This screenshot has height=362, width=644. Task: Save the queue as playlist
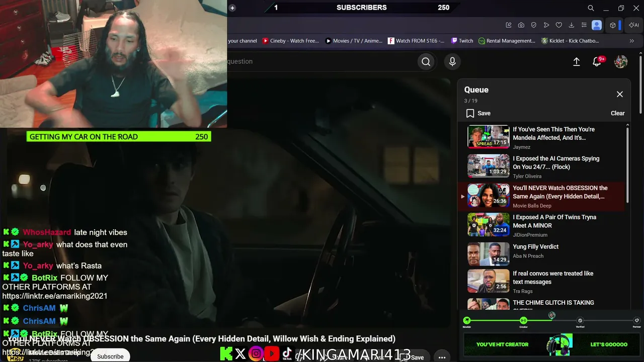pyautogui.click(x=478, y=113)
